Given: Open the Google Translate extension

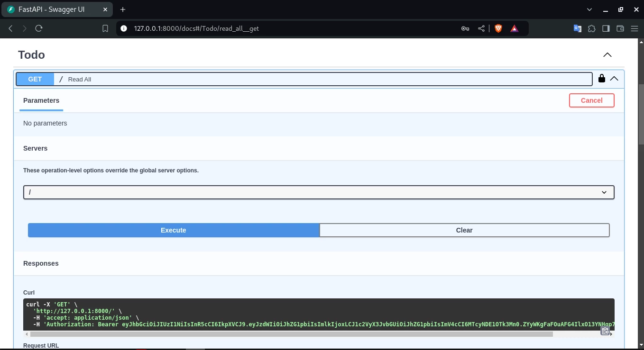Looking at the screenshot, I should pyautogui.click(x=577, y=28).
